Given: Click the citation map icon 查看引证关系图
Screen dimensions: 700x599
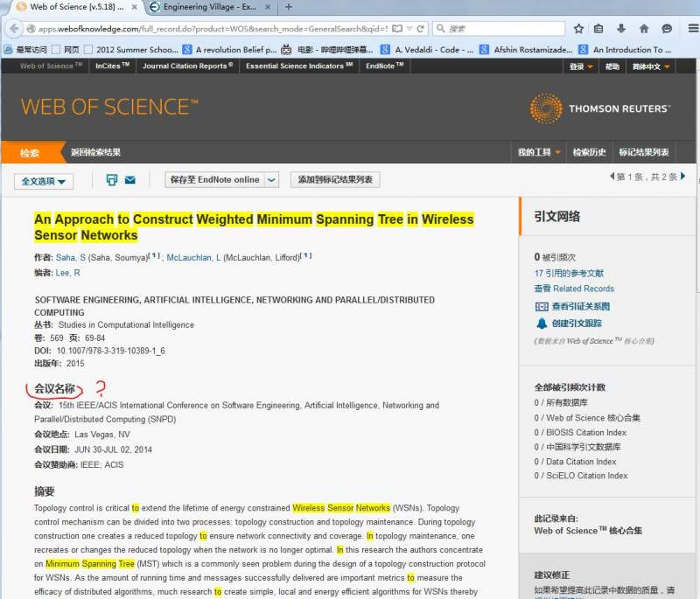Looking at the screenshot, I should click(x=542, y=306).
